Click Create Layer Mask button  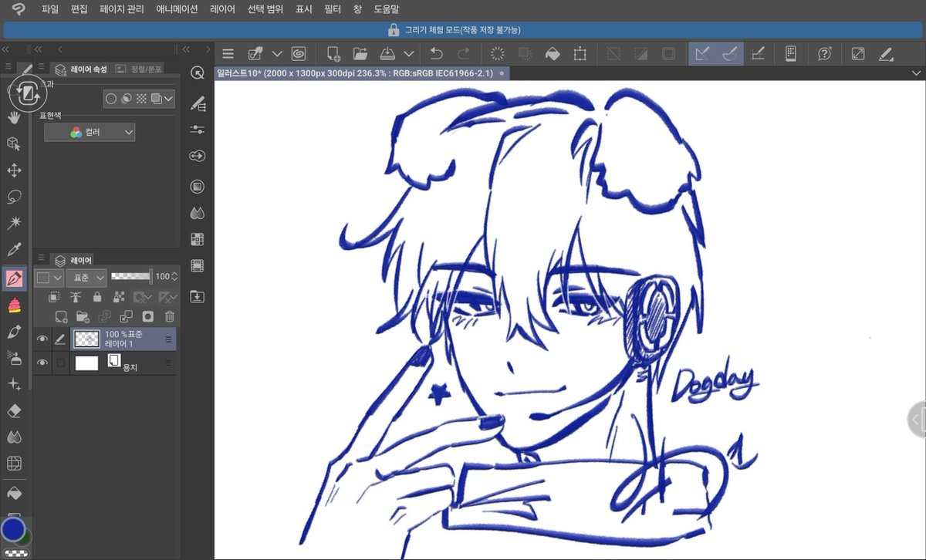(x=148, y=316)
